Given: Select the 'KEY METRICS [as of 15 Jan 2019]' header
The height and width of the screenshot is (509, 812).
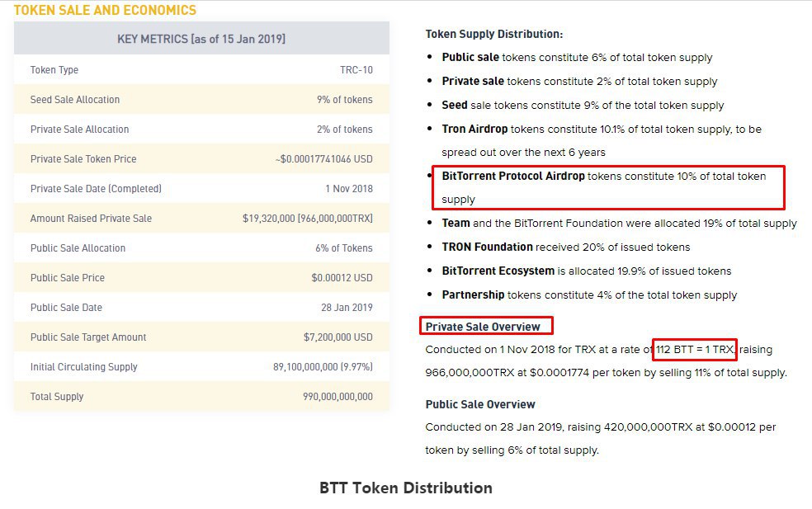Looking at the screenshot, I should [x=201, y=39].
